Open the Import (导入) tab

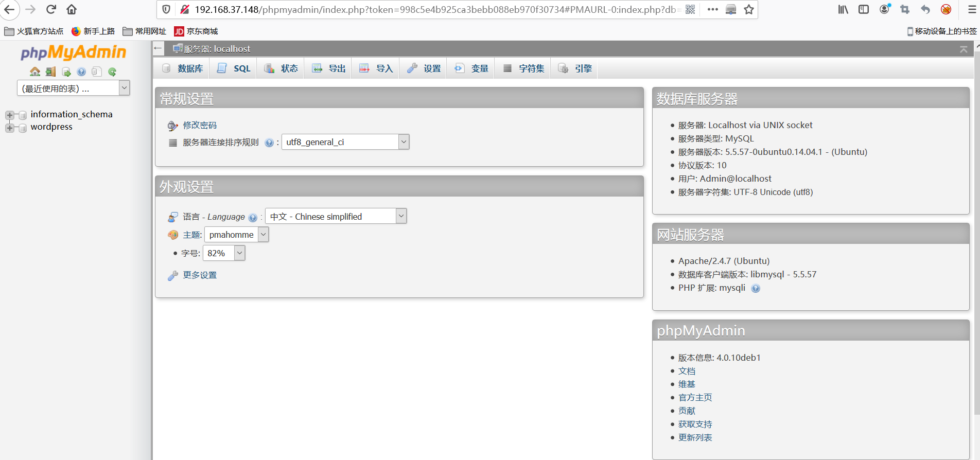pyautogui.click(x=376, y=68)
